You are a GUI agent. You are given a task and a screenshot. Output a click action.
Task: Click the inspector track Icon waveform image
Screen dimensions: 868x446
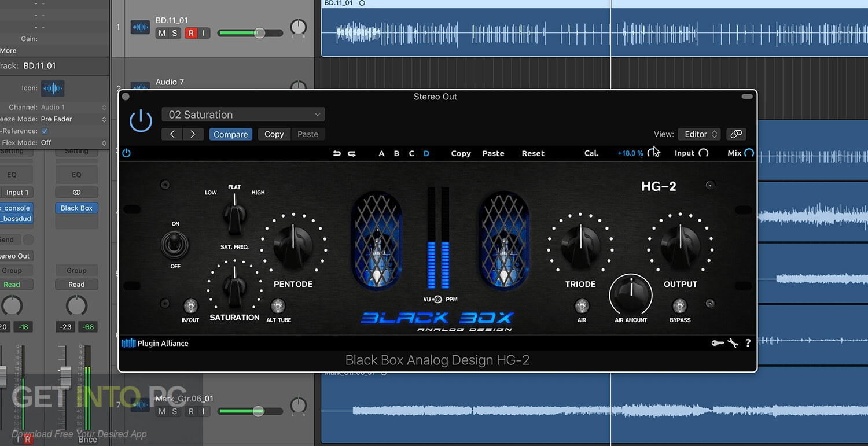53,89
